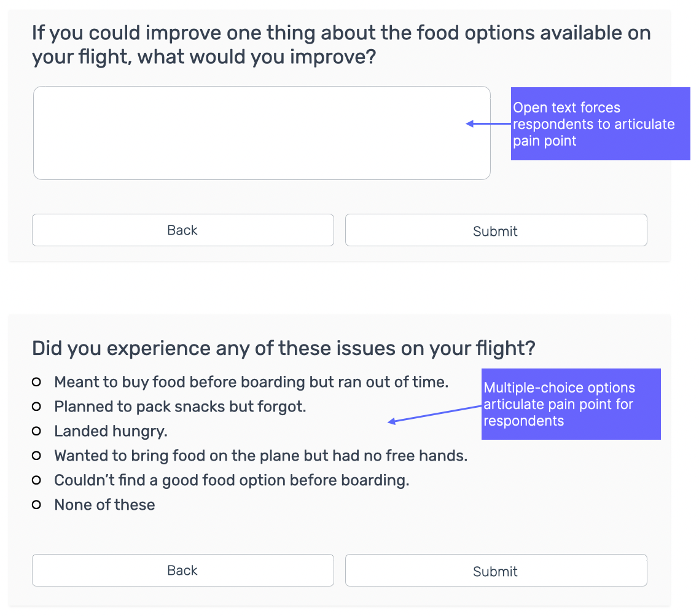The height and width of the screenshot is (616, 699).
Task: Select radio 'Meant to buy food before boarding'
Action: tap(36, 382)
